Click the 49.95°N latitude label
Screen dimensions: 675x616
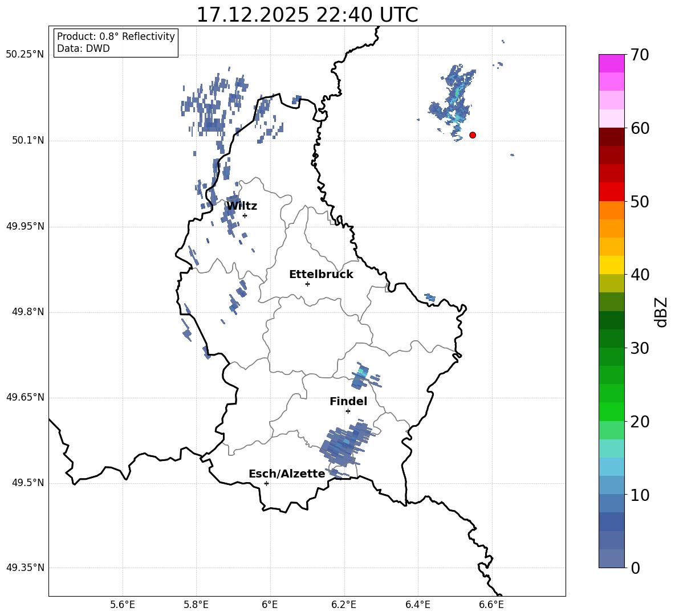coord(25,226)
